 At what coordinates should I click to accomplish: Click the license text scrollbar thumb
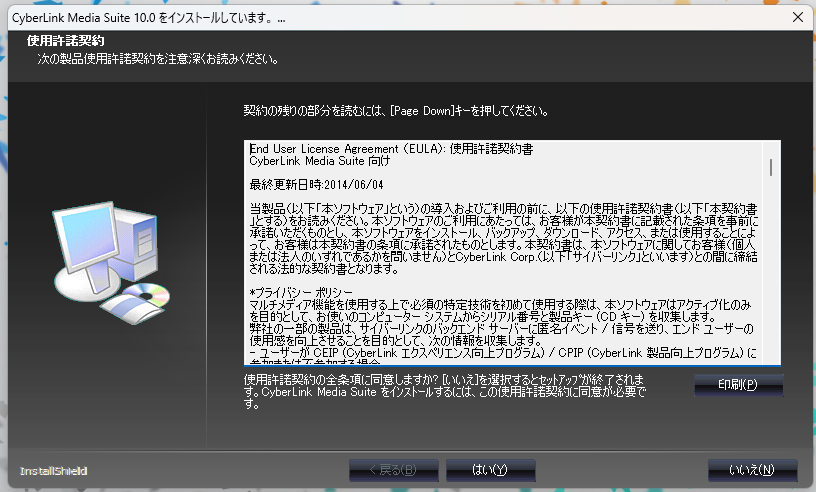[771, 167]
